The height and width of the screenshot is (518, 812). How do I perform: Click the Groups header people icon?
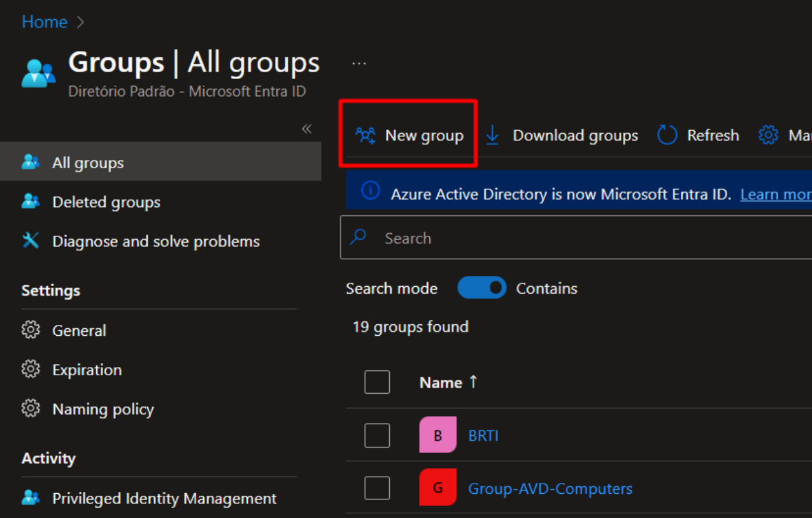coord(38,73)
